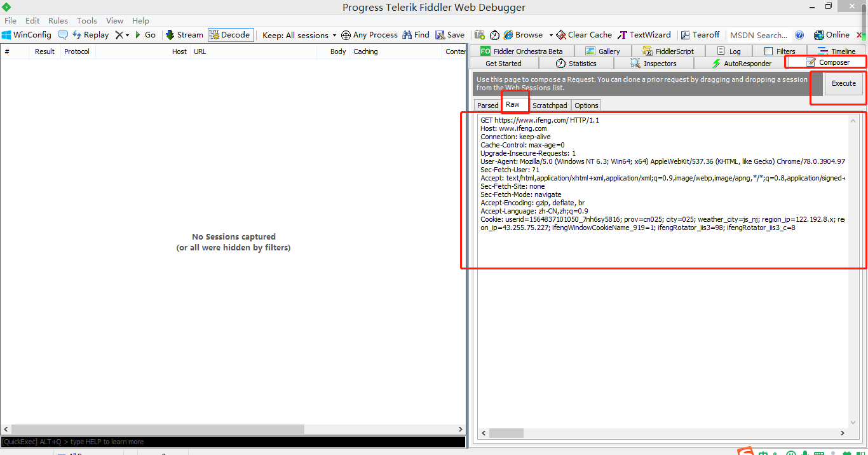Switch to the Inspectors tab

[x=654, y=64]
